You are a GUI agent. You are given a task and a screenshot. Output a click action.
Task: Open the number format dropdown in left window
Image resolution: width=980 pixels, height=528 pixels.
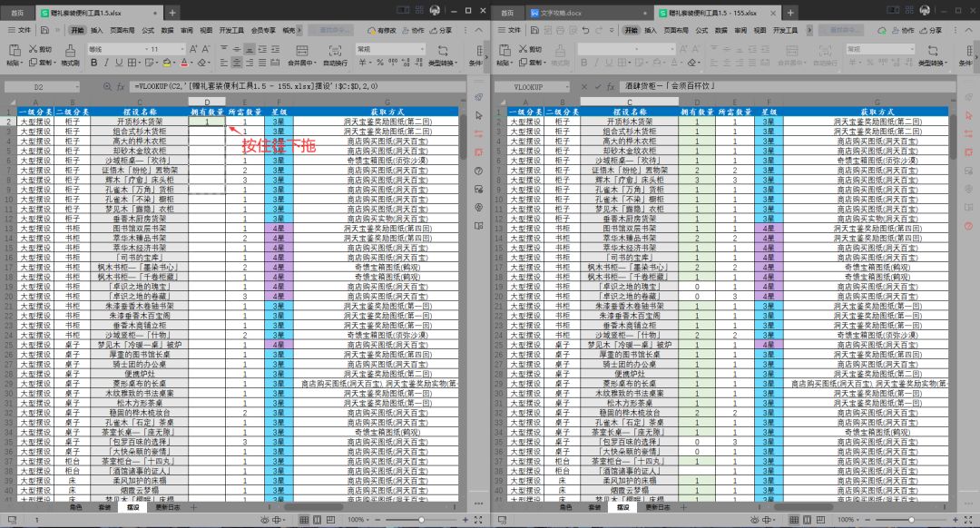(x=390, y=49)
